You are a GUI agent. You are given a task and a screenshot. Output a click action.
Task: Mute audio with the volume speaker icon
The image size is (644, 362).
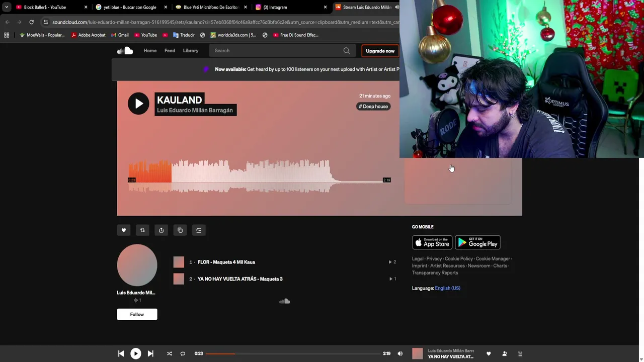400,353
